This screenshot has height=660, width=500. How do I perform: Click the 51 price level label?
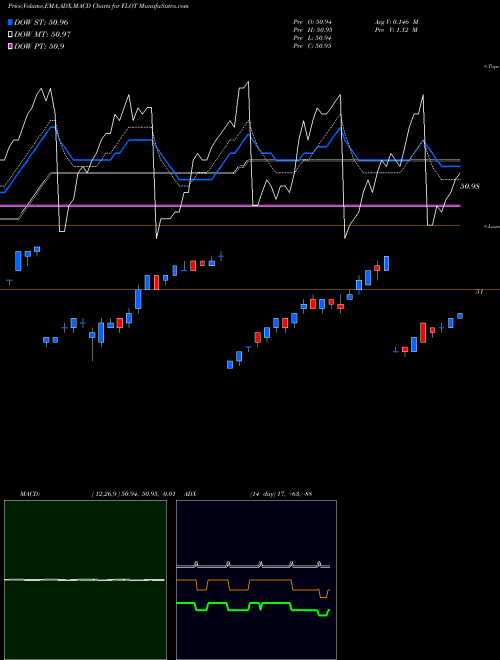point(479,291)
